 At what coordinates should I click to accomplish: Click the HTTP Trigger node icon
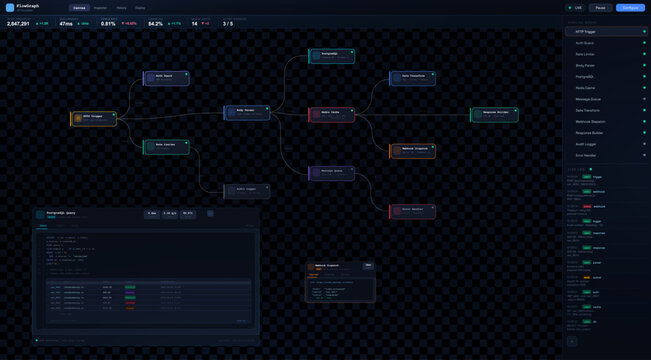[78, 118]
